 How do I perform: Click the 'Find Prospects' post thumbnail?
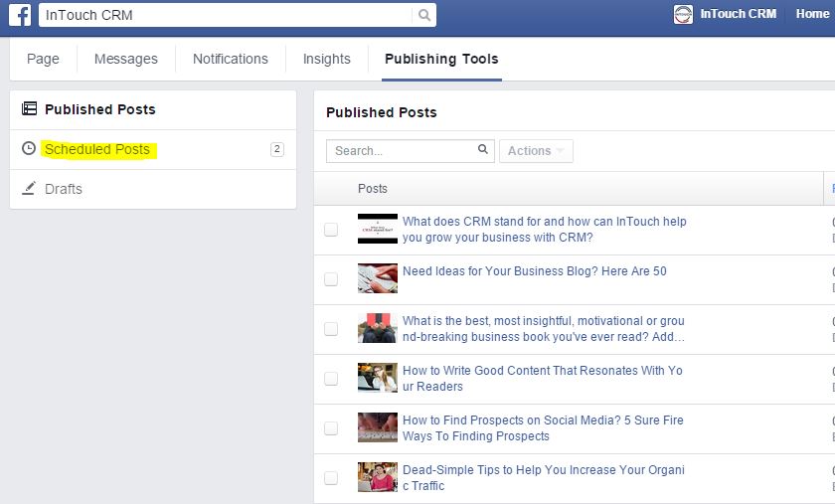point(378,427)
